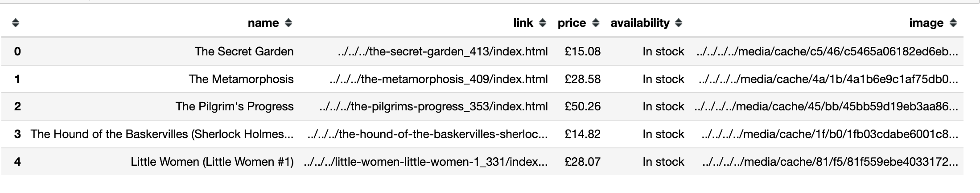Sort image column using arrow icon
The image size is (980, 193).
pyautogui.click(x=953, y=23)
